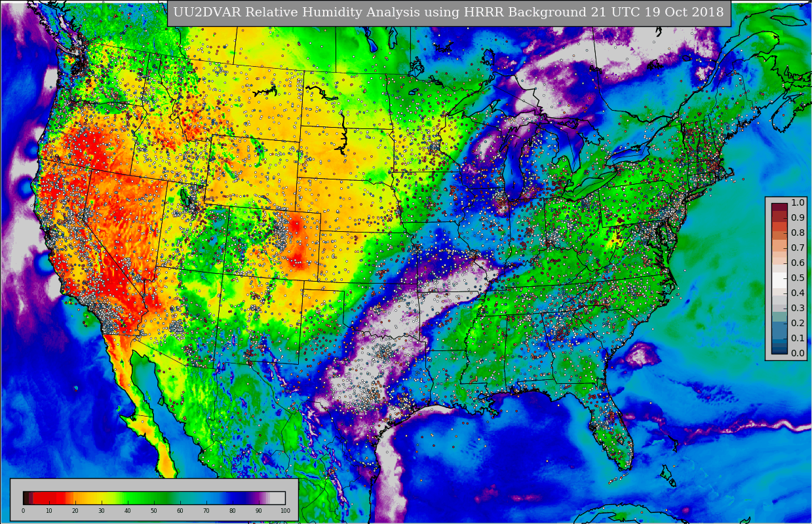Click the "0.6" label on the vertical scale
The height and width of the screenshot is (524, 812).
coord(798,263)
